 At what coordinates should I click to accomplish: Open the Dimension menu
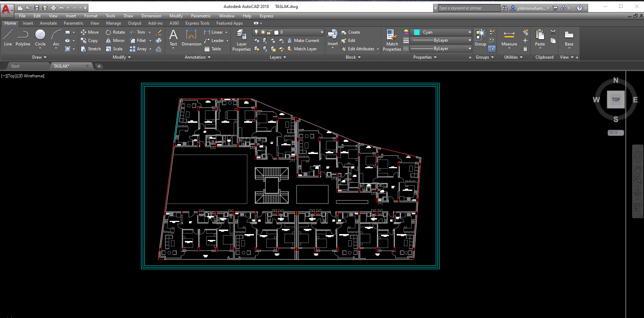[x=151, y=16]
